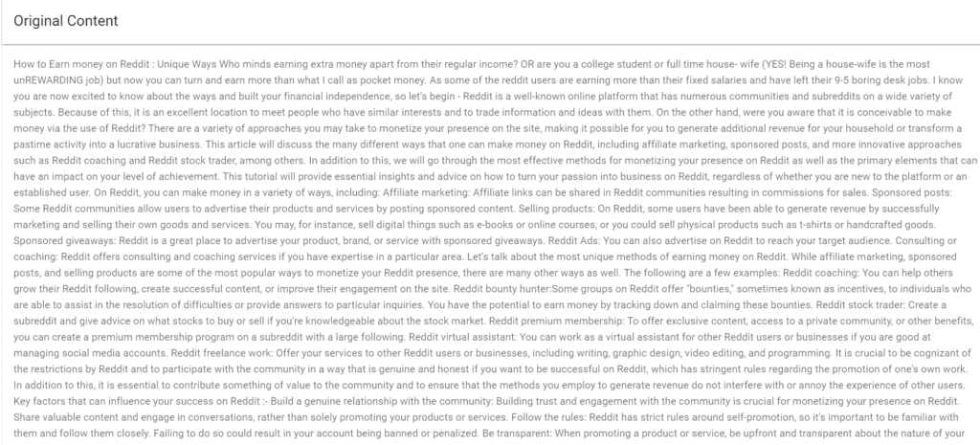Click 'Sponsored posts:' at the line end
This screenshot has height=445, width=980.
tap(912, 192)
